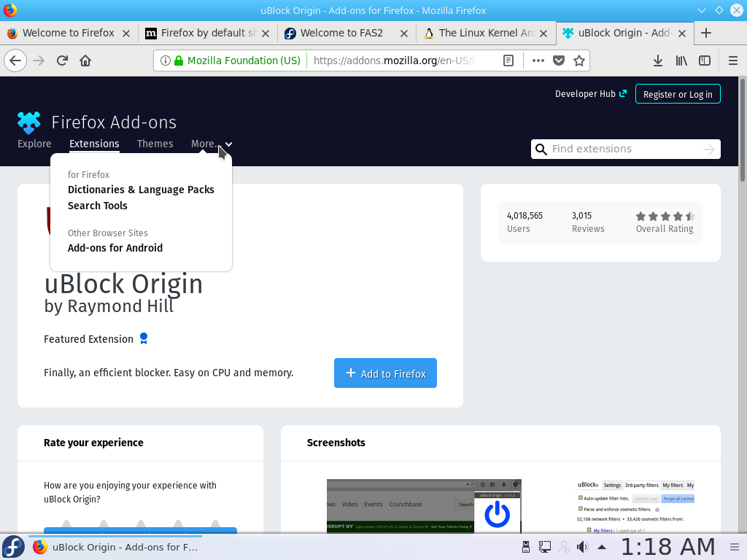Open a new browser tab

pos(706,33)
